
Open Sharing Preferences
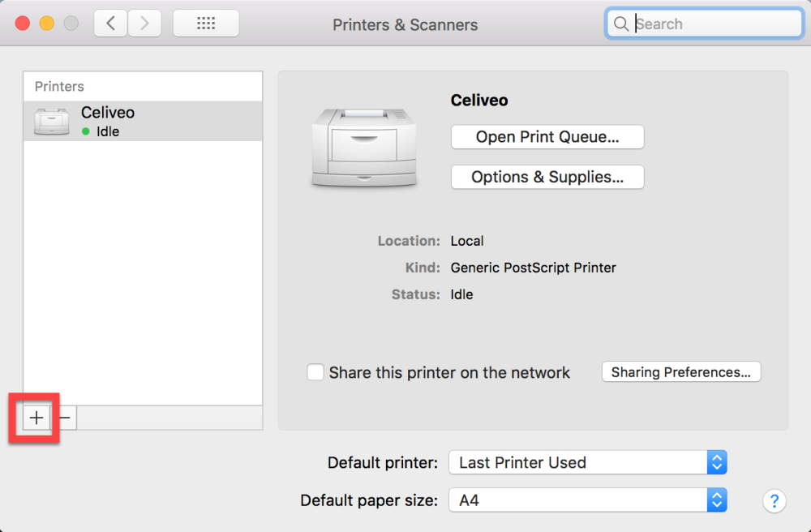680,371
